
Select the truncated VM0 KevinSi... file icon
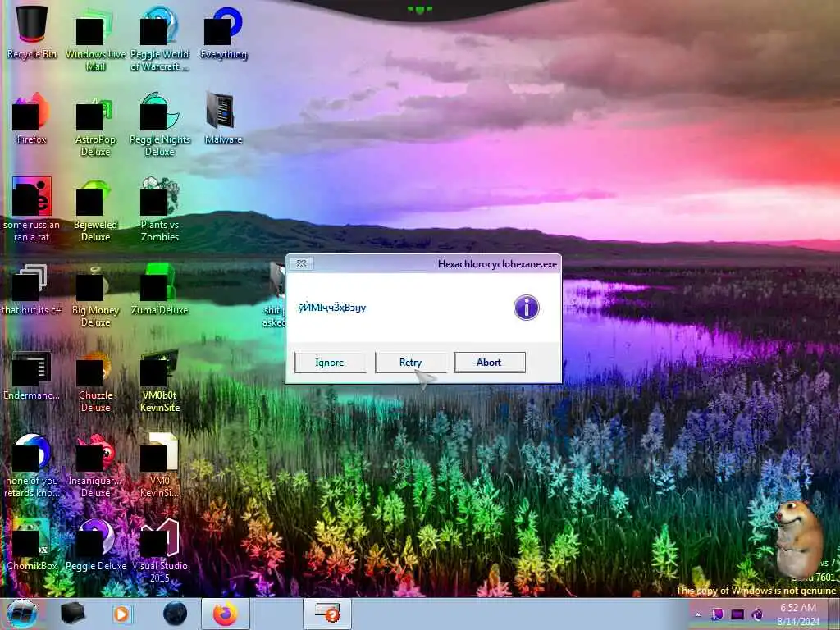pyautogui.click(x=160, y=465)
